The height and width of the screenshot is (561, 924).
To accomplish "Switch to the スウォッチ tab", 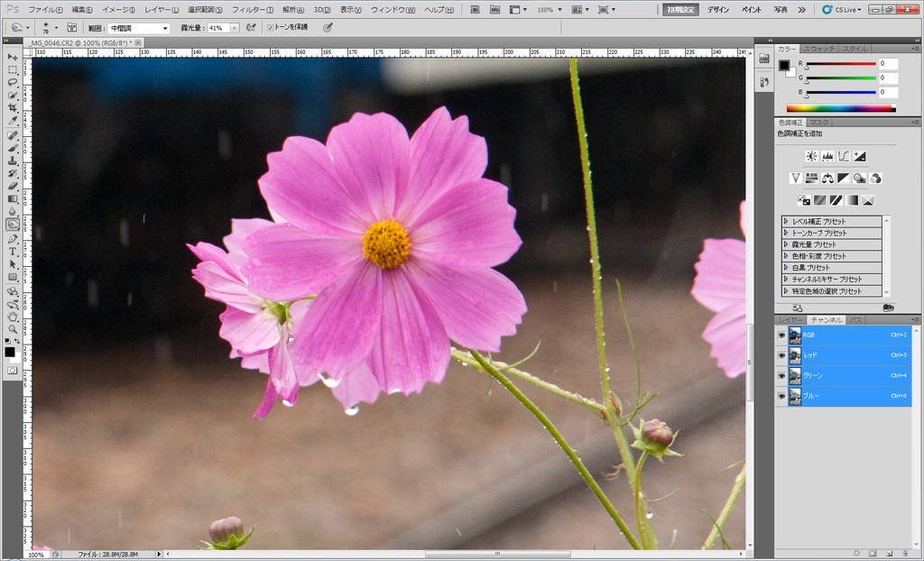I will tap(819, 49).
